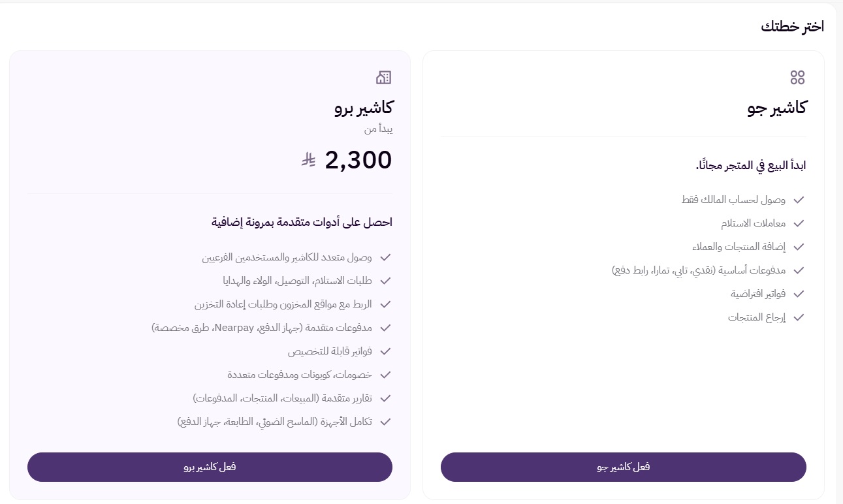Click checkmark beside وصول لحساب المالك فقط

click(798, 200)
